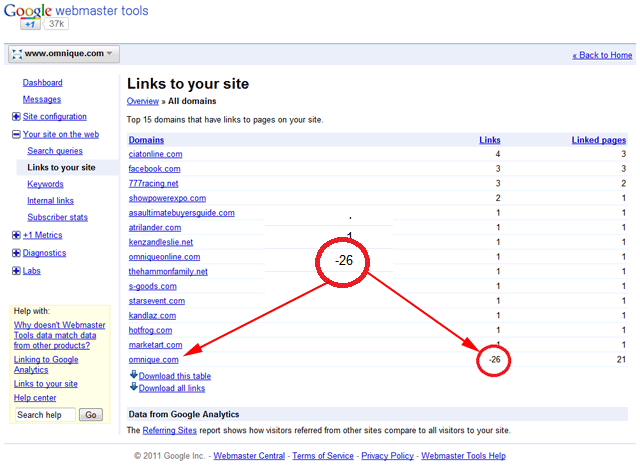Open the facebook.com domain link
Screen dimensions: 640x467
[154, 169]
